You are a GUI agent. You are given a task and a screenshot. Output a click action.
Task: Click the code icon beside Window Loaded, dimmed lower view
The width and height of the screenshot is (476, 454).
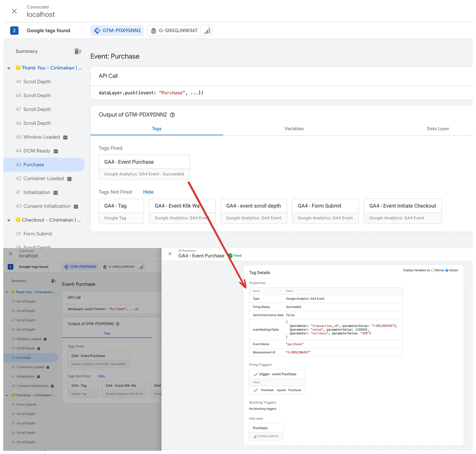(45, 339)
